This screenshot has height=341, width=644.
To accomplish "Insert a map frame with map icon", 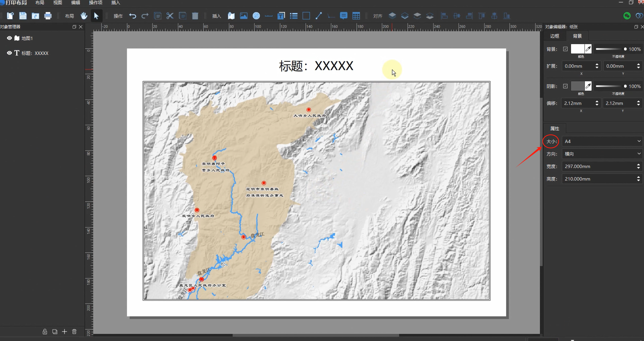I will pos(231,16).
